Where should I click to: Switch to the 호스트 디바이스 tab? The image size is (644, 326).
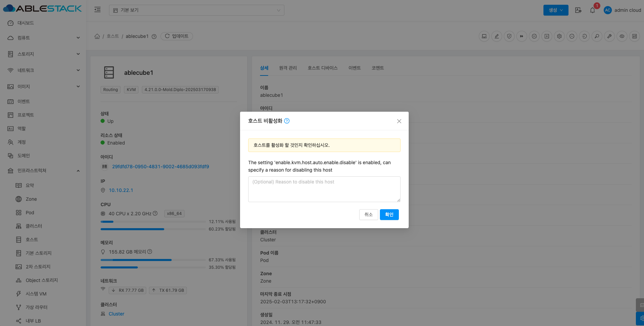pyautogui.click(x=322, y=68)
